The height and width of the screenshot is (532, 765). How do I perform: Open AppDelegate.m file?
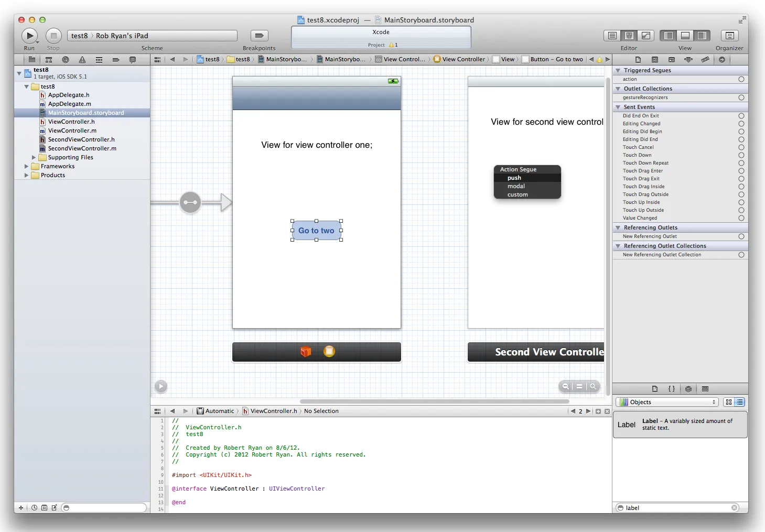69,104
